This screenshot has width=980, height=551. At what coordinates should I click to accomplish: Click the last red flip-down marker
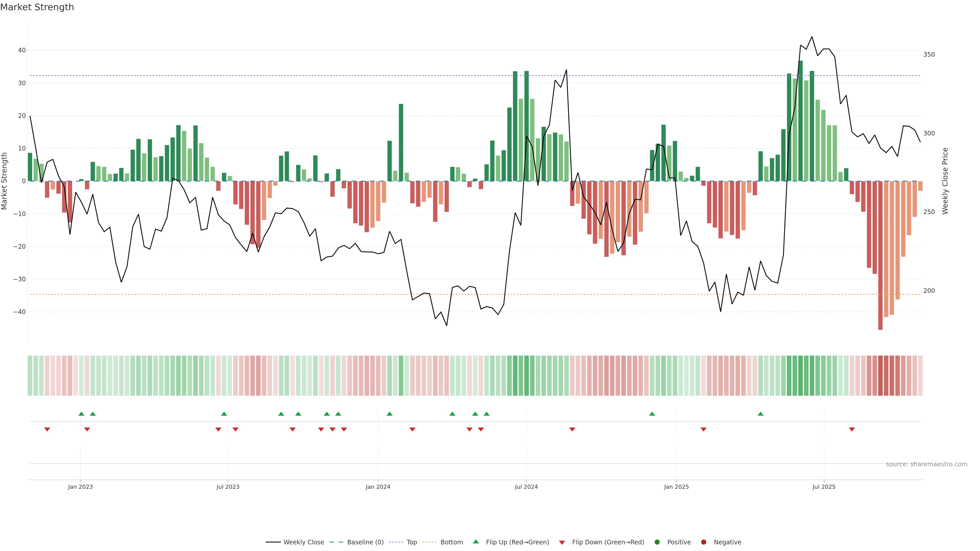point(852,429)
